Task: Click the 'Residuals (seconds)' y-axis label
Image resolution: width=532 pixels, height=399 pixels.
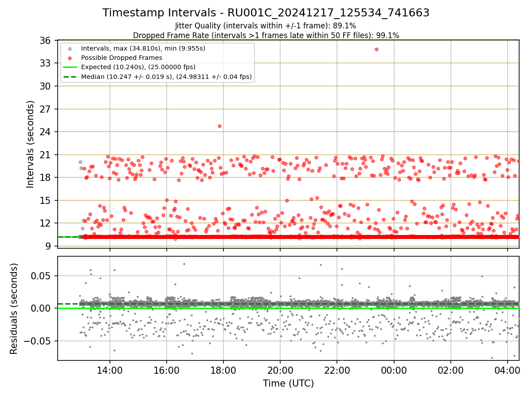Action: 14,309
